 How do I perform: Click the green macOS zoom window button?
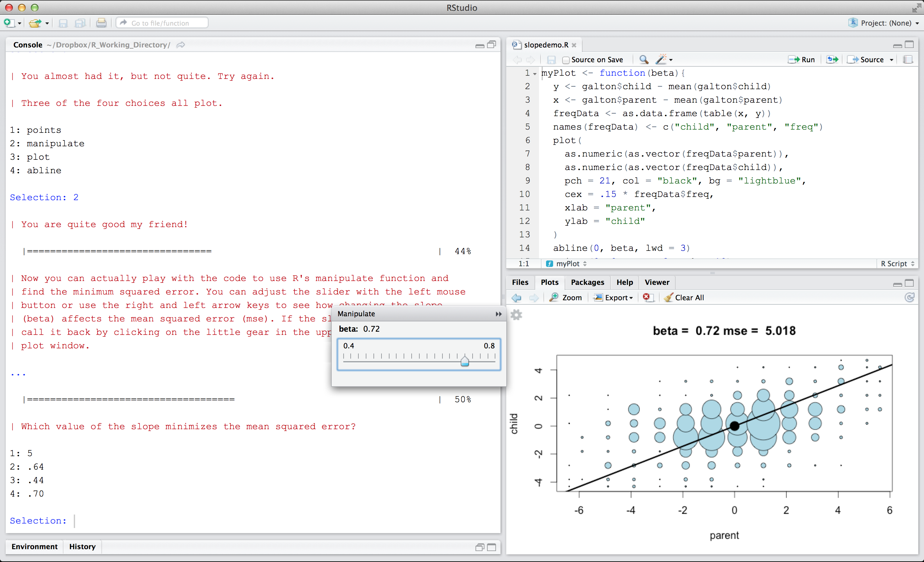click(35, 7)
